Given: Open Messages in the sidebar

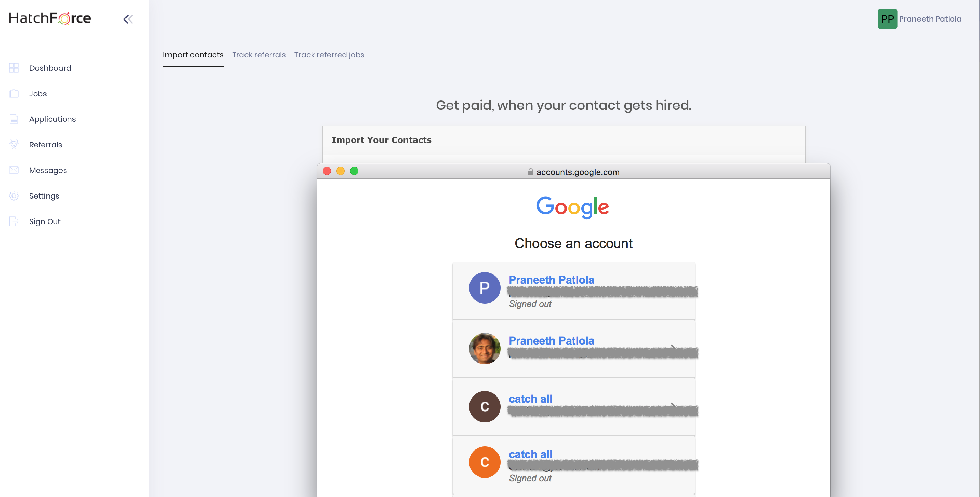Looking at the screenshot, I should point(48,170).
